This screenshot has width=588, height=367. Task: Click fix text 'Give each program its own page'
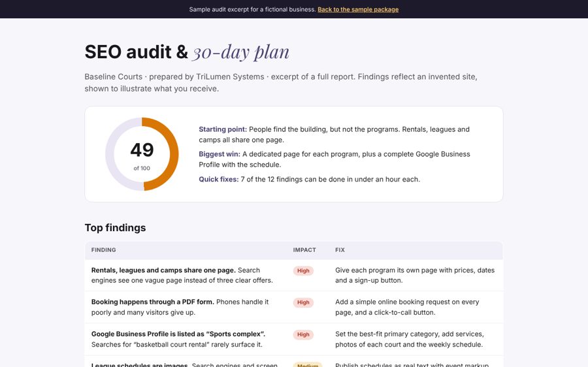click(415, 275)
